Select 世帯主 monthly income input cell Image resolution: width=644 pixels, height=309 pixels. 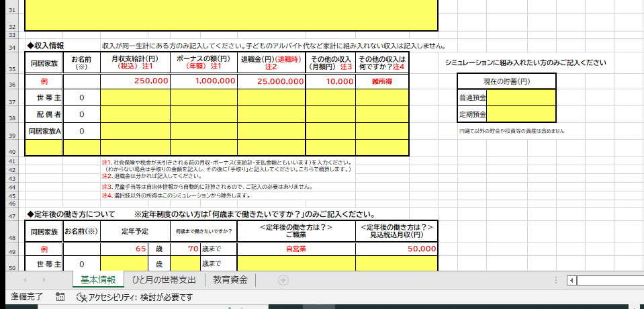coord(135,98)
